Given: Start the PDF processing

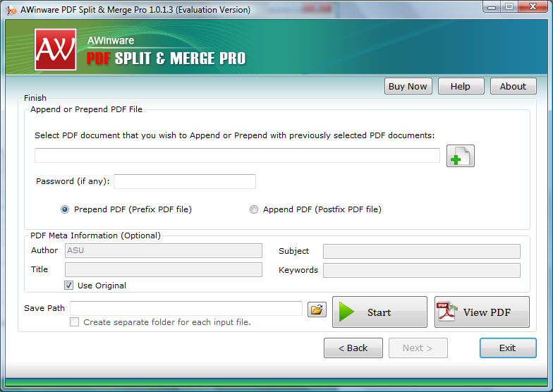Looking at the screenshot, I should click(x=379, y=312).
